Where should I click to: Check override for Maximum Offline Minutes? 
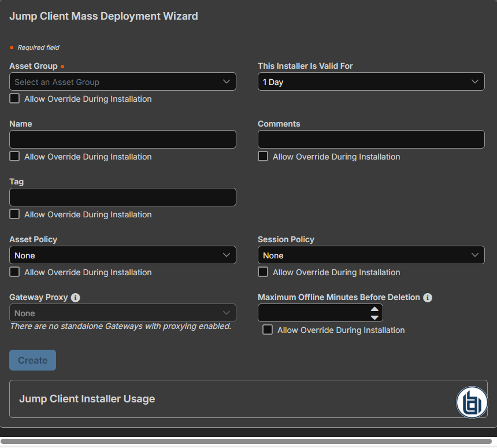pyautogui.click(x=268, y=329)
